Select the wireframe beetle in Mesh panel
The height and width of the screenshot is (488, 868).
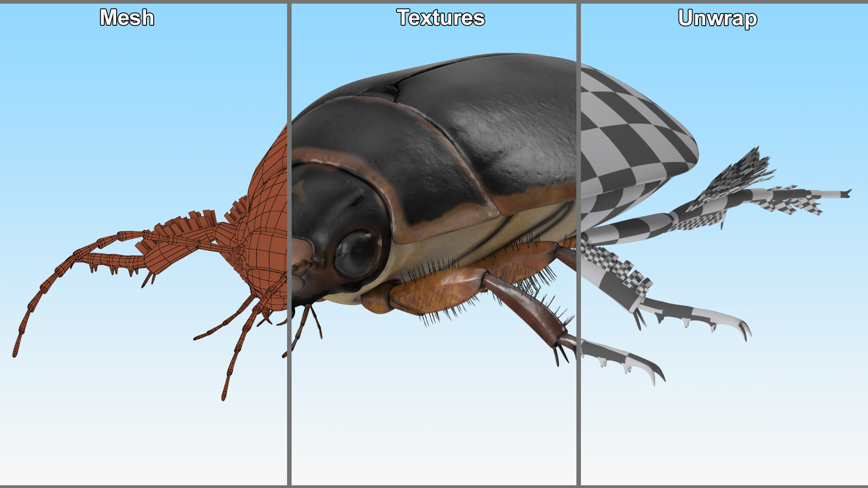pos(150,263)
